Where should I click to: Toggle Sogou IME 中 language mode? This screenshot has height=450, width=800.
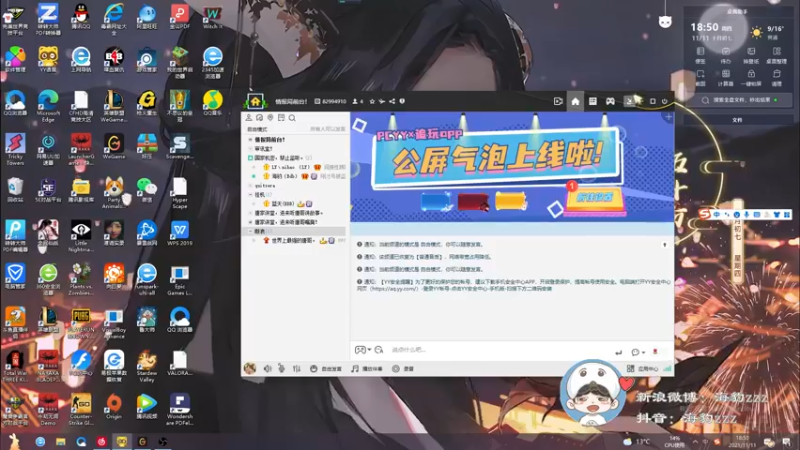pos(717,215)
